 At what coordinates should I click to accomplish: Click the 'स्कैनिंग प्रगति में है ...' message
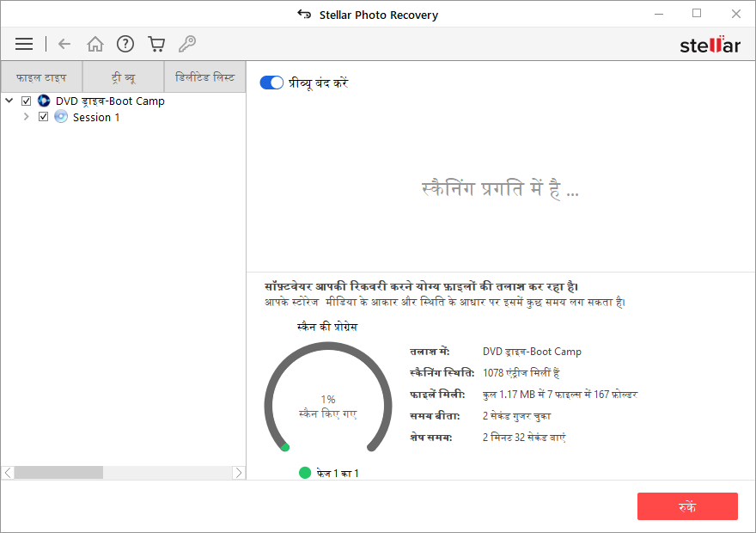tap(500, 188)
